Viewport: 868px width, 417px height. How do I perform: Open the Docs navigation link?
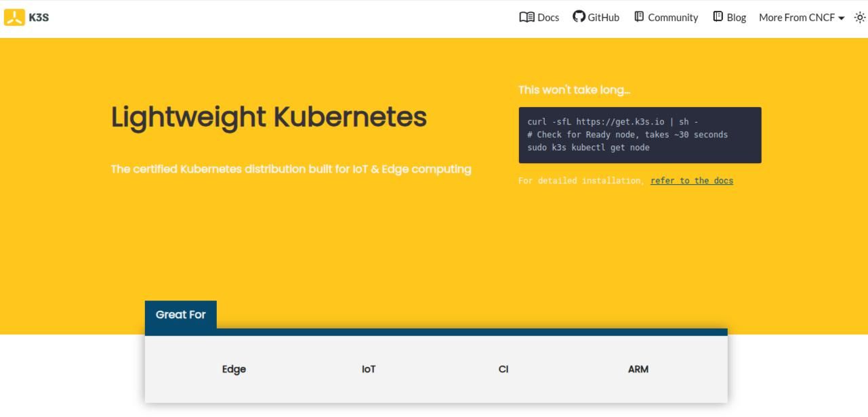tap(539, 18)
